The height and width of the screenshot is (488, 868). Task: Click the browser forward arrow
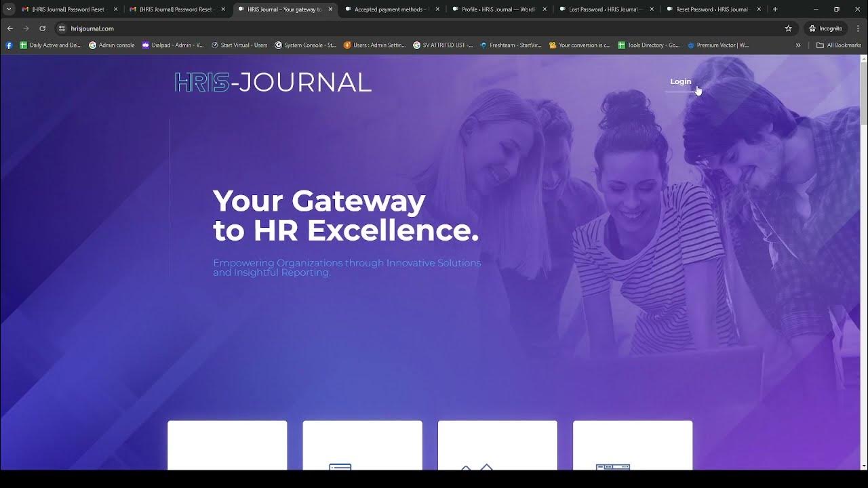click(x=26, y=28)
